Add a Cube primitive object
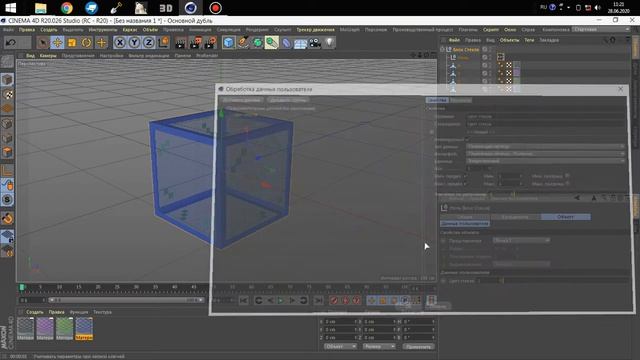Image resolution: width=640 pixels, height=360 pixels. coord(229,42)
